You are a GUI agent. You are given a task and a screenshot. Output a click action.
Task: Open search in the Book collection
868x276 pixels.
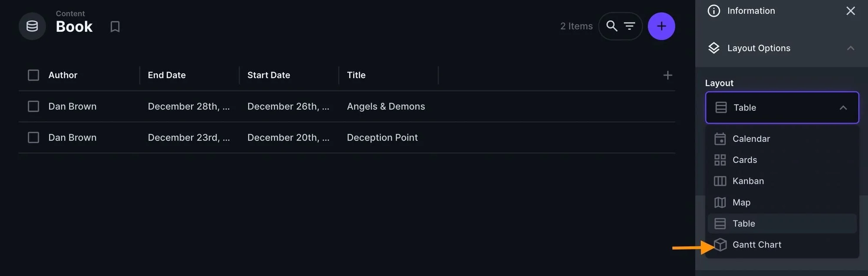click(x=612, y=26)
